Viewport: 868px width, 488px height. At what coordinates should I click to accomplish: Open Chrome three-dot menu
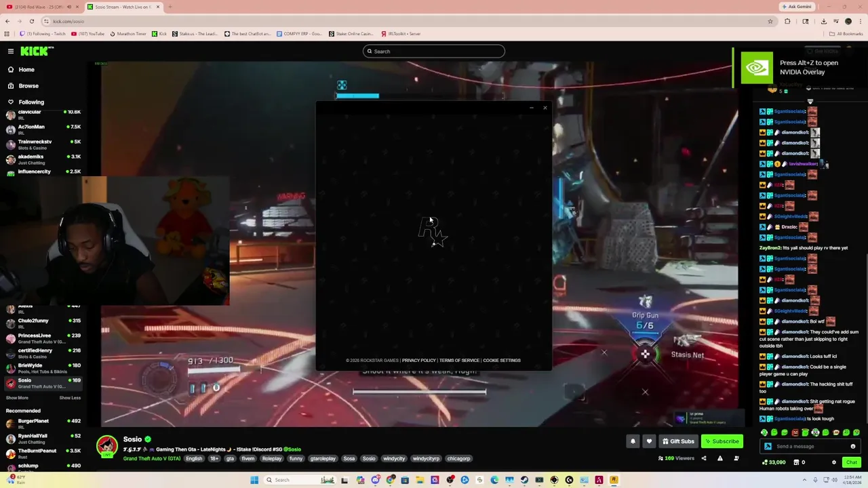(860, 21)
